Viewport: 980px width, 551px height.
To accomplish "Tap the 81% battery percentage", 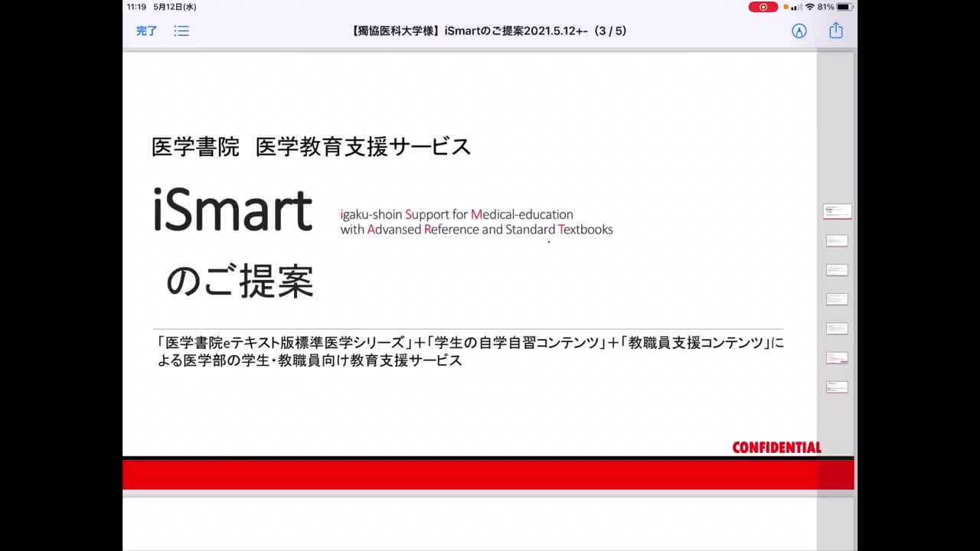I will 825,7.
